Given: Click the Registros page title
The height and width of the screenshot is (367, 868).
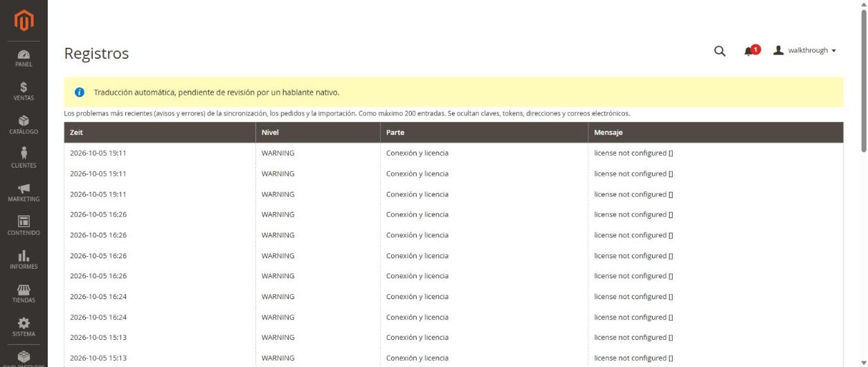Looking at the screenshot, I should point(96,53).
